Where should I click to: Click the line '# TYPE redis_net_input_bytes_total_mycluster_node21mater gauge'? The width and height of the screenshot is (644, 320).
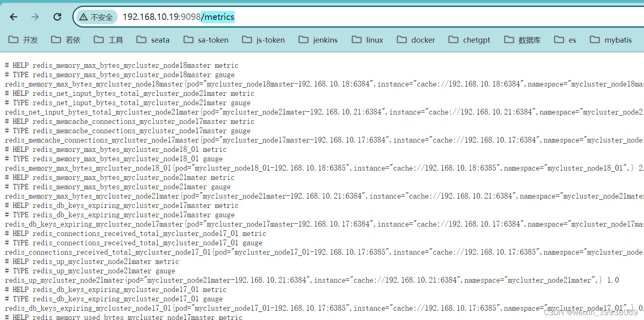(x=128, y=103)
